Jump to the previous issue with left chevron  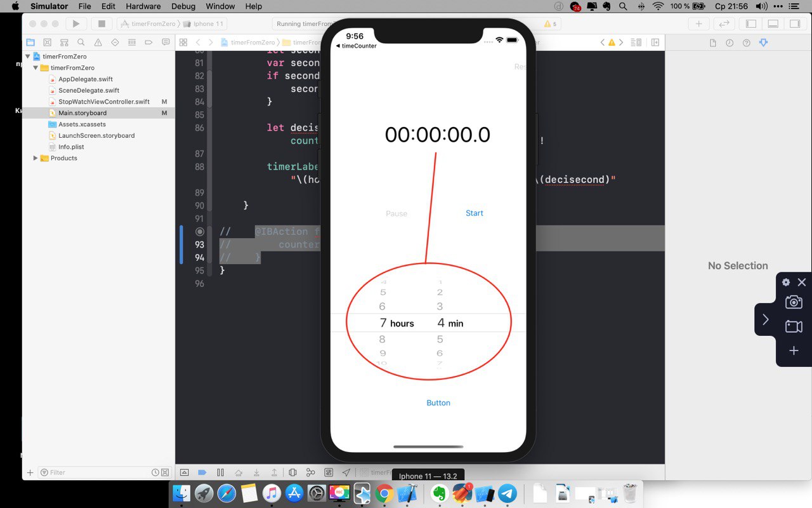(603, 43)
